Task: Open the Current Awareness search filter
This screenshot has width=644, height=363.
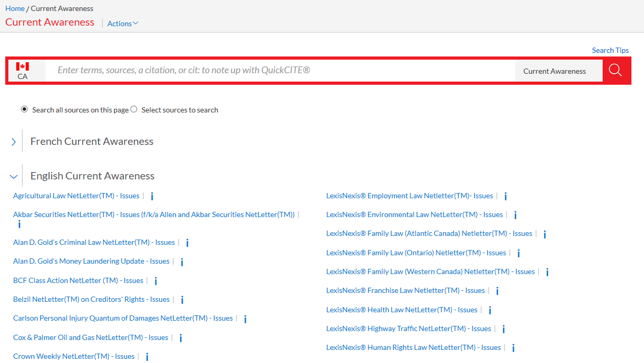Action: [x=559, y=71]
